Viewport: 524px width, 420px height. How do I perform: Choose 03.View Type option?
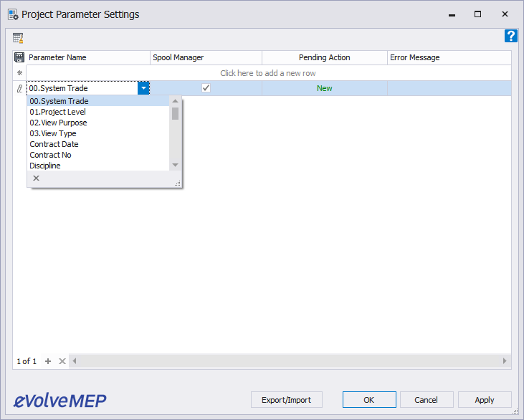[x=98, y=133]
